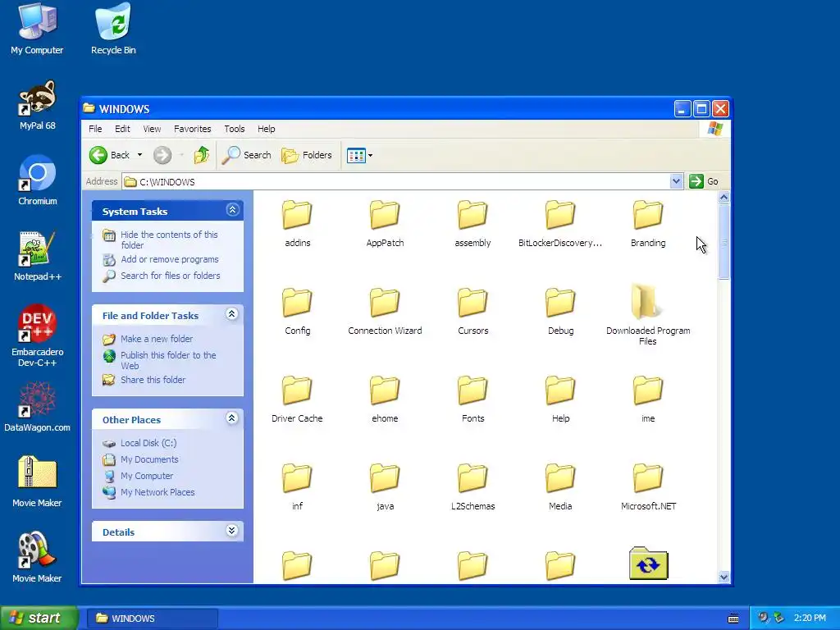Select the Debug folder
840x630 pixels.
(x=560, y=312)
